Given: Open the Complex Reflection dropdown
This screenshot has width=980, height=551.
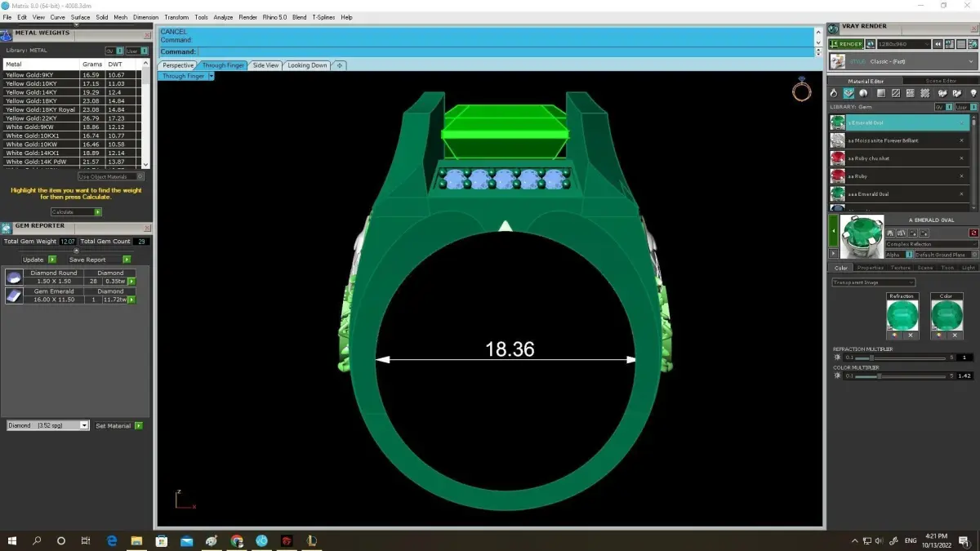Looking at the screenshot, I should coord(932,244).
